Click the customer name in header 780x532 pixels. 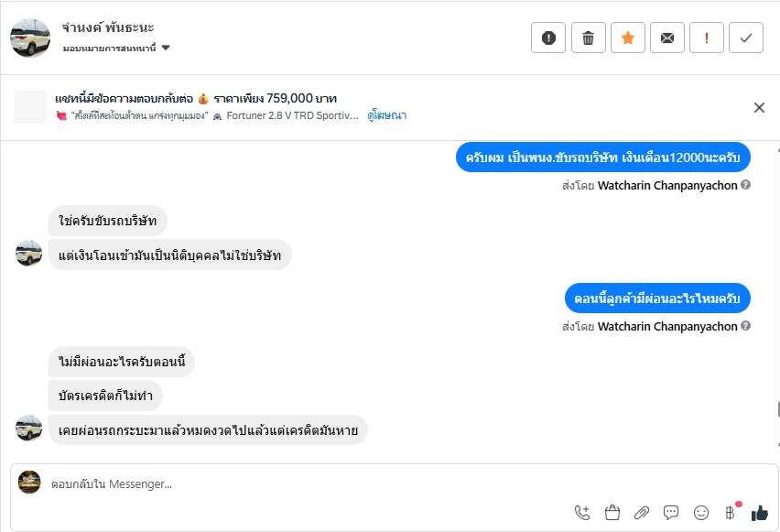point(106,28)
